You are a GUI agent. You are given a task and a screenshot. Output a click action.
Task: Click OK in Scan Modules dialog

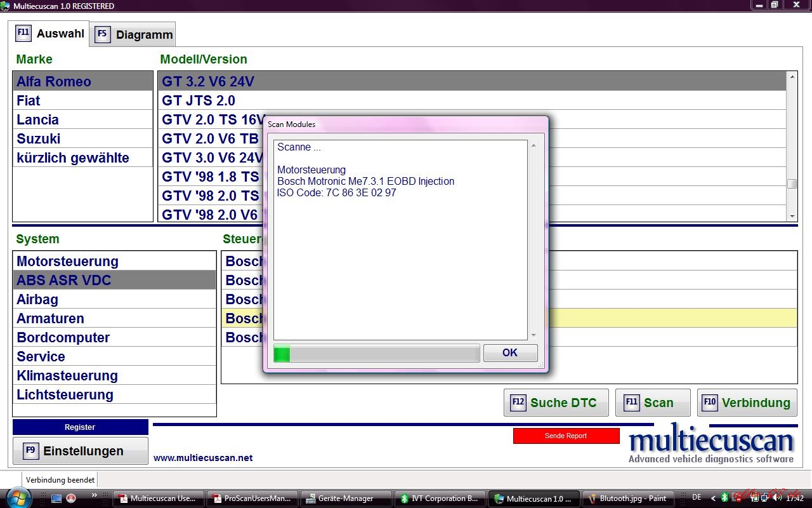point(510,353)
